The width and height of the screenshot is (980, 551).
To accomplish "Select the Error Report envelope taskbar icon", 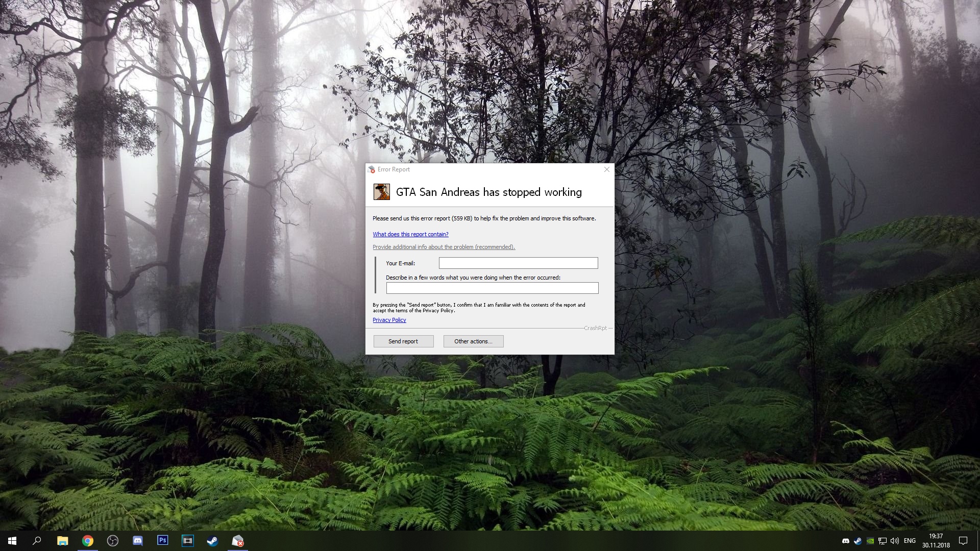I will pyautogui.click(x=237, y=541).
